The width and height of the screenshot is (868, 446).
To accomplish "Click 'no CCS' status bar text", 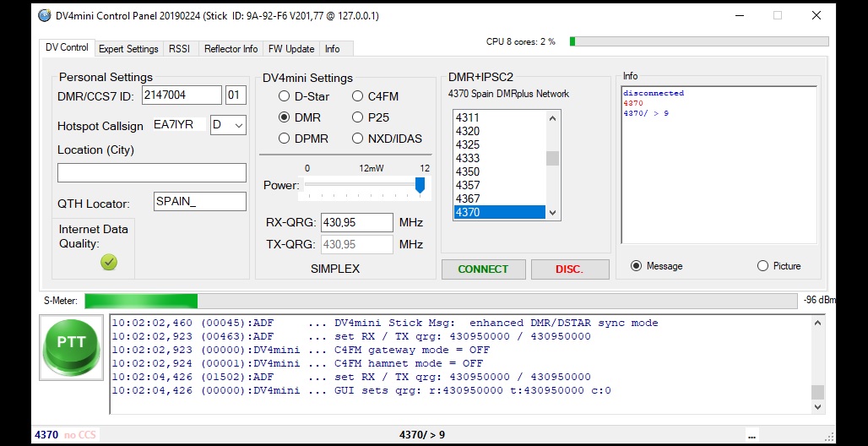I will click(80, 435).
